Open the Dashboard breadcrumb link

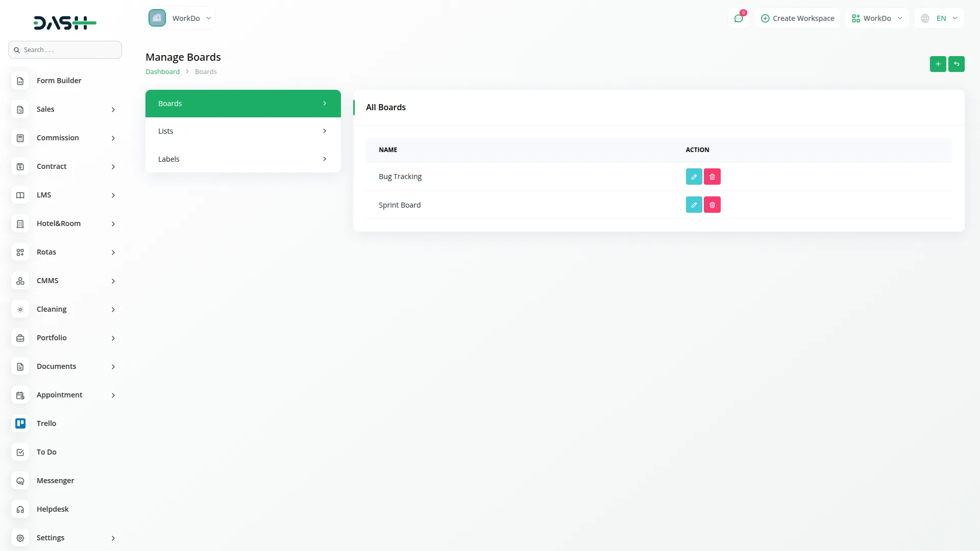pyautogui.click(x=162, y=71)
